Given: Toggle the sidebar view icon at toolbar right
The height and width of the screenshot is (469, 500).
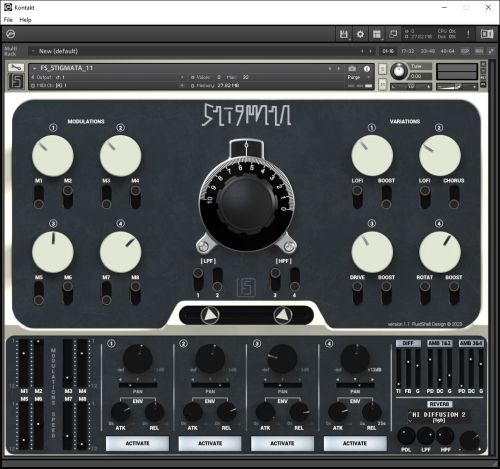Looking at the screenshot, I should [487, 34].
